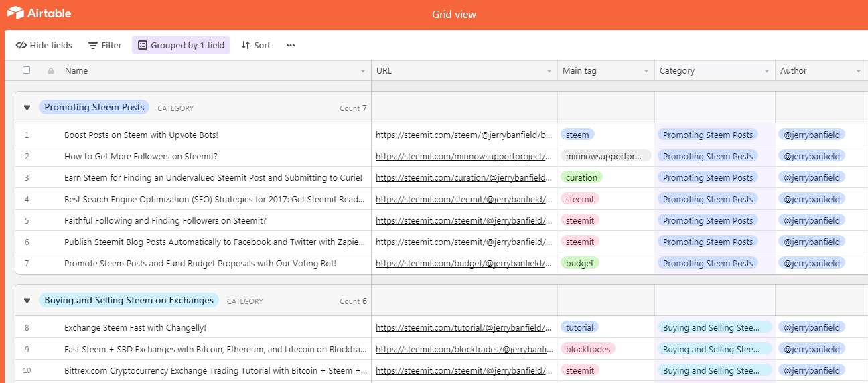This screenshot has height=383, width=868.
Task: Click the lock icon beside Name header
Action: 51,70
